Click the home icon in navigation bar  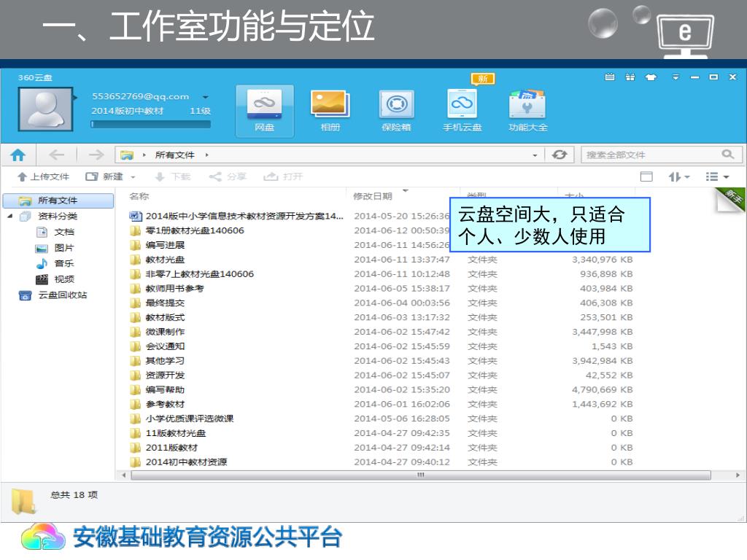(18, 155)
